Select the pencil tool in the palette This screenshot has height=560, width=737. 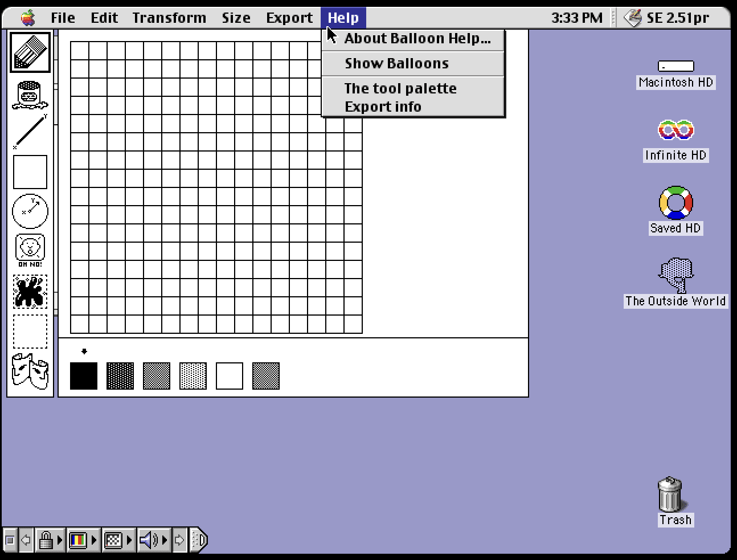pyautogui.click(x=30, y=52)
